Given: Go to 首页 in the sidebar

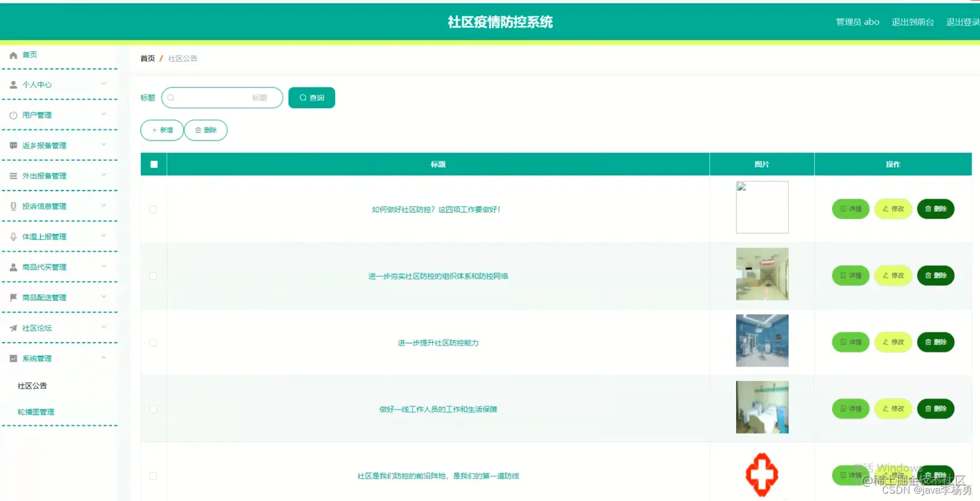Looking at the screenshot, I should point(30,55).
